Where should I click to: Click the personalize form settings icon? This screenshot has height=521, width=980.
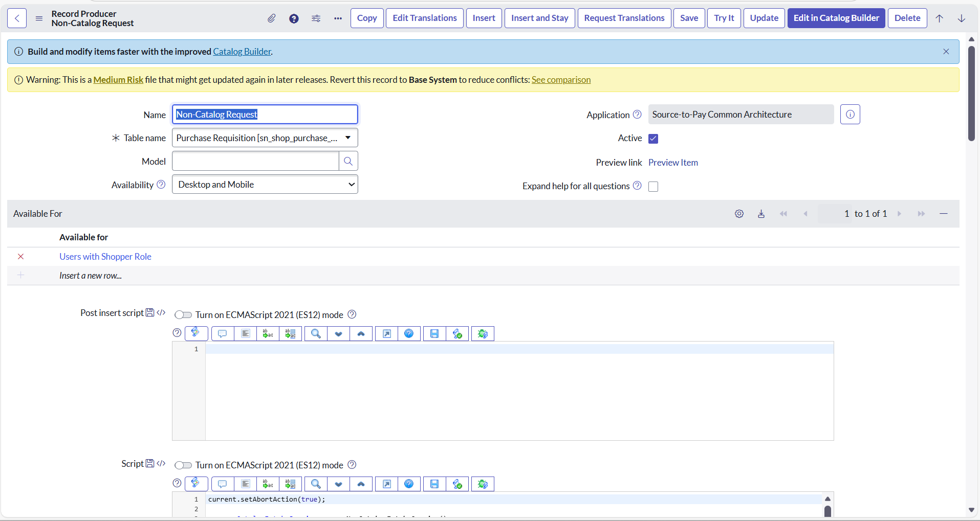pos(316,18)
